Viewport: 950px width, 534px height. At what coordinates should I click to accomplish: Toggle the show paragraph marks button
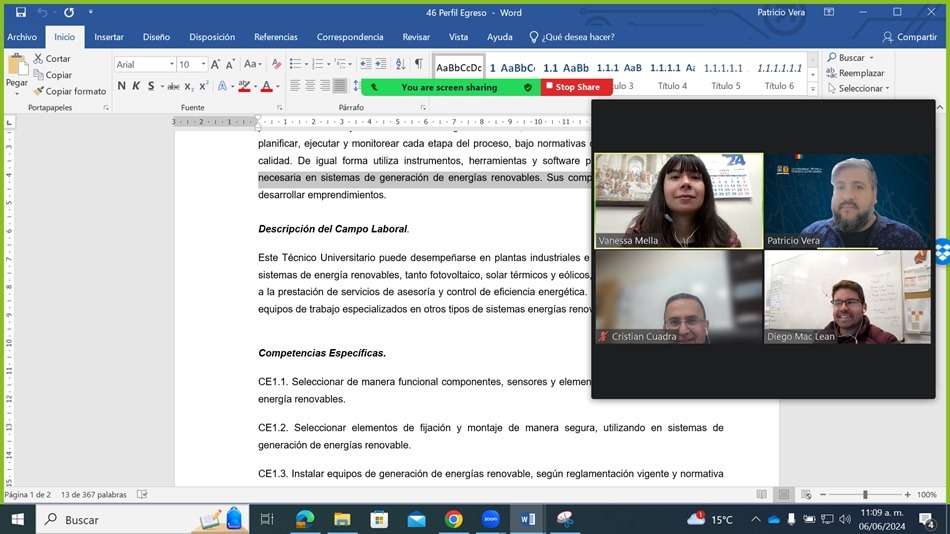(418, 64)
